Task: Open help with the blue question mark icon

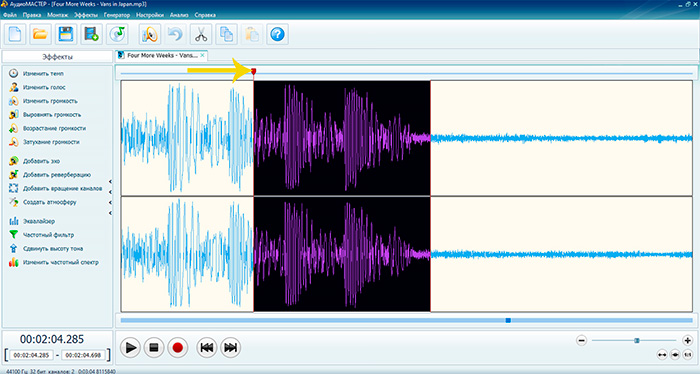Action: (277, 34)
